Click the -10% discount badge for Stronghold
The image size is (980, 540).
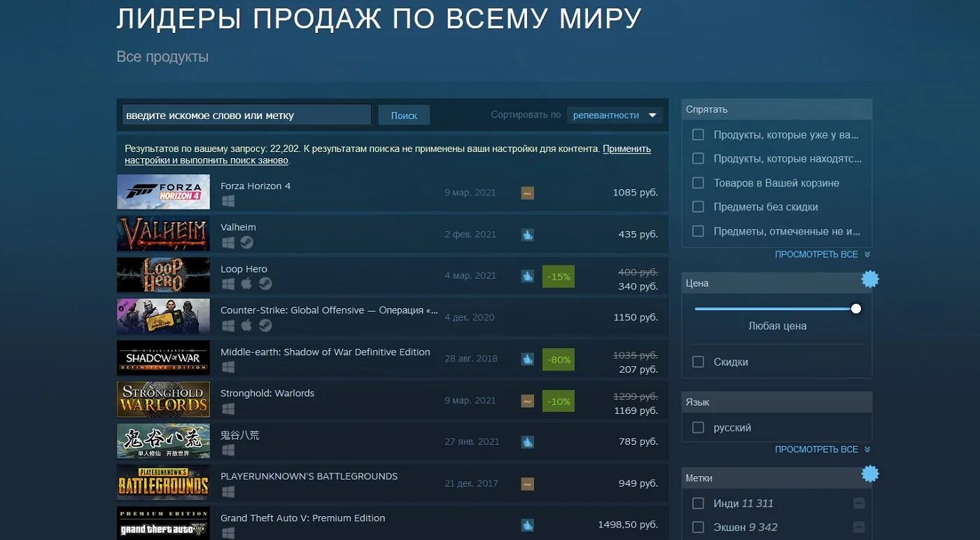click(559, 401)
